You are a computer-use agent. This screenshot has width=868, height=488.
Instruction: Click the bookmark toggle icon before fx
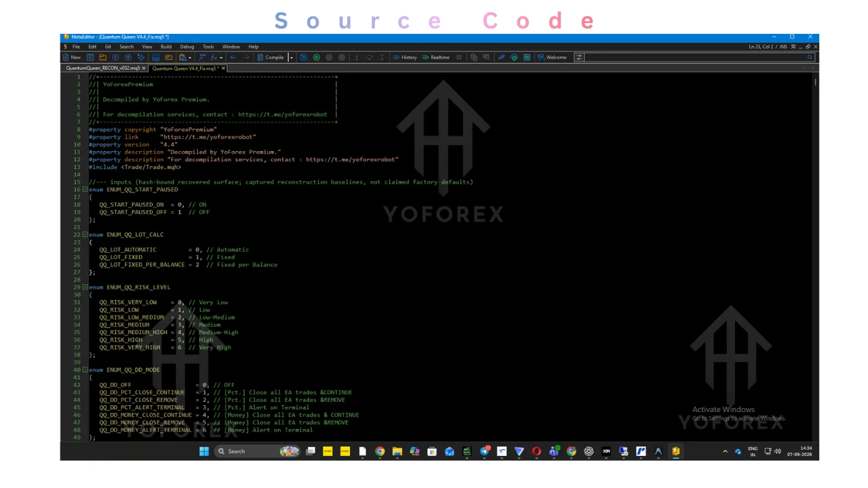click(203, 57)
